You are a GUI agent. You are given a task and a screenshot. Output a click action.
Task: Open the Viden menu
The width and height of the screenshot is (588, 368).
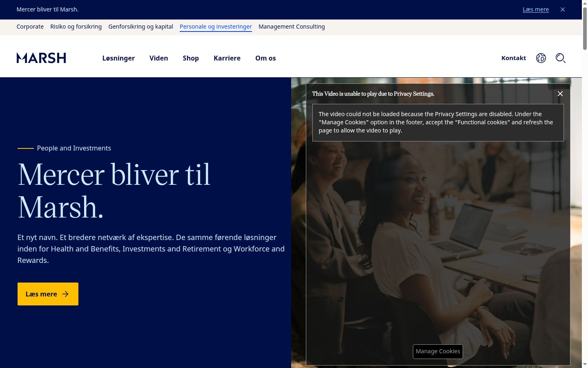[159, 58]
